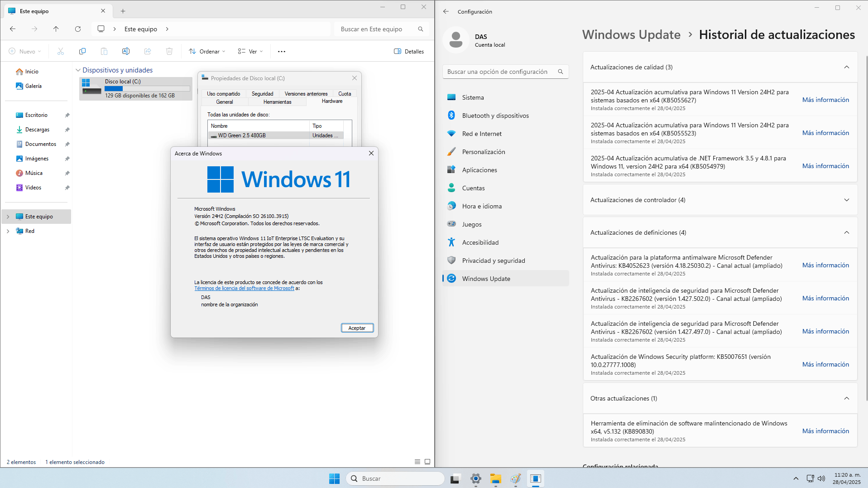Expand Red tree node in sidebar
The width and height of the screenshot is (868, 488).
pyautogui.click(x=8, y=231)
